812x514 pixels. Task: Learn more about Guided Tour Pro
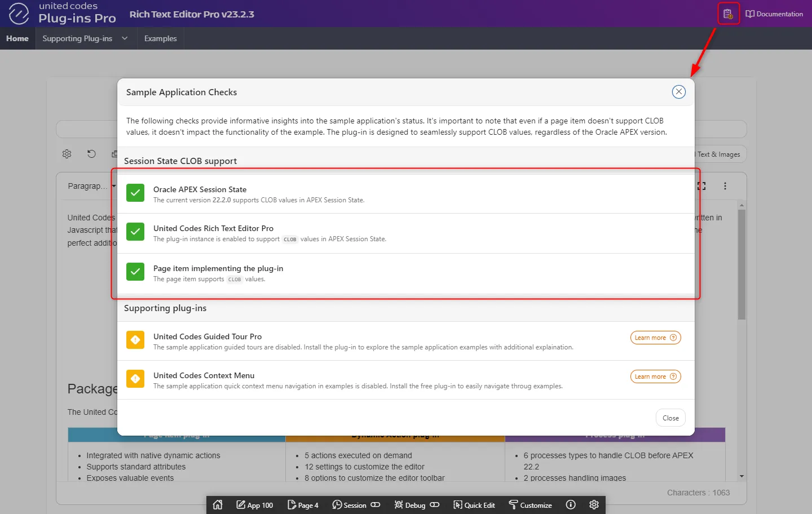click(655, 338)
